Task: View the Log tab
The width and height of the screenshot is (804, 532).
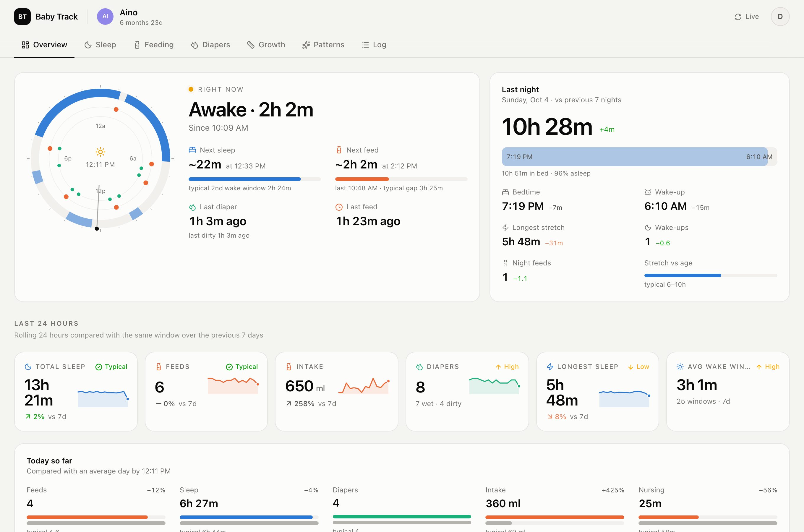Action: click(x=374, y=45)
